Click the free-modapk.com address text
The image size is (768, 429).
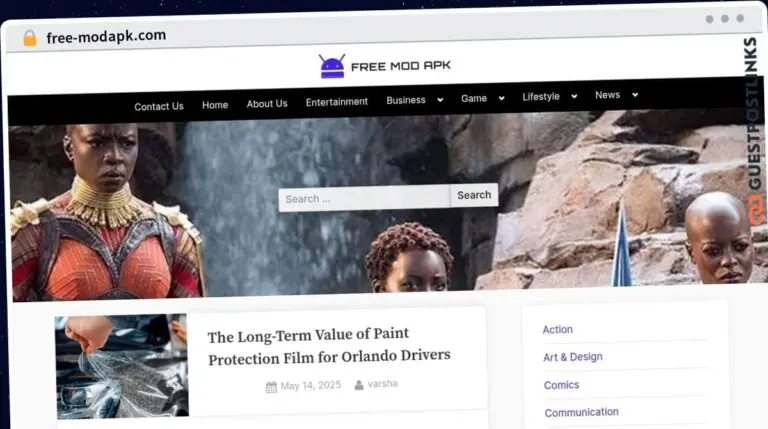click(x=106, y=36)
